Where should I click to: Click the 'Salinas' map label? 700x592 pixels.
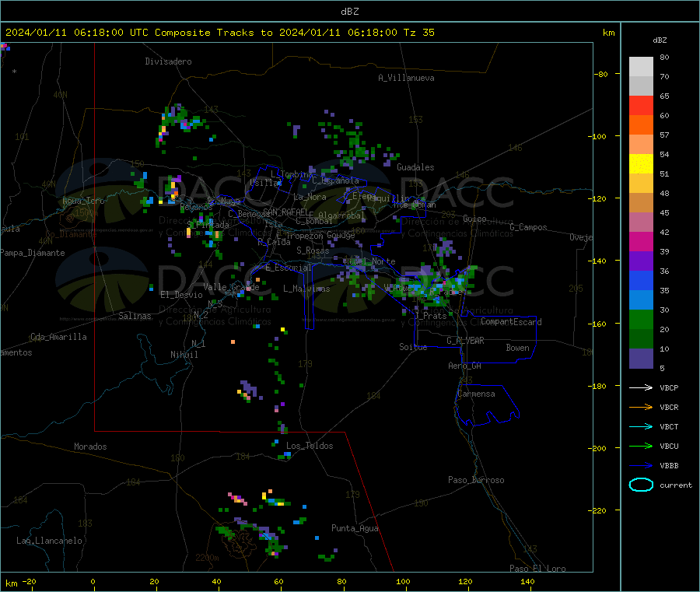point(135,316)
